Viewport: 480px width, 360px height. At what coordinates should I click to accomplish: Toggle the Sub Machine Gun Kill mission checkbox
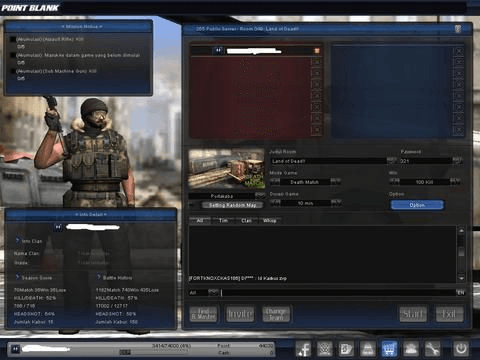click(x=13, y=71)
